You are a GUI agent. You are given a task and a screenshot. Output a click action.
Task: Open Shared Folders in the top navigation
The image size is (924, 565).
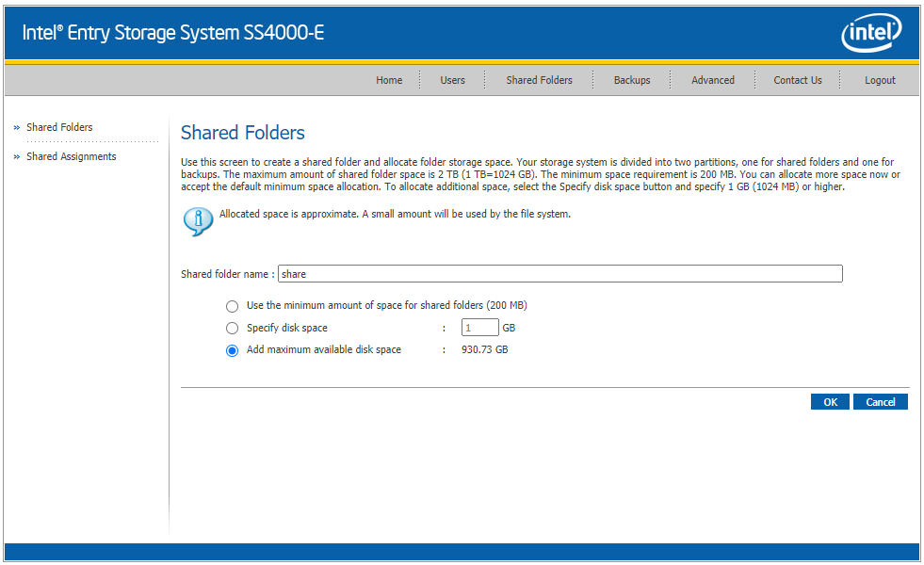(x=539, y=80)
